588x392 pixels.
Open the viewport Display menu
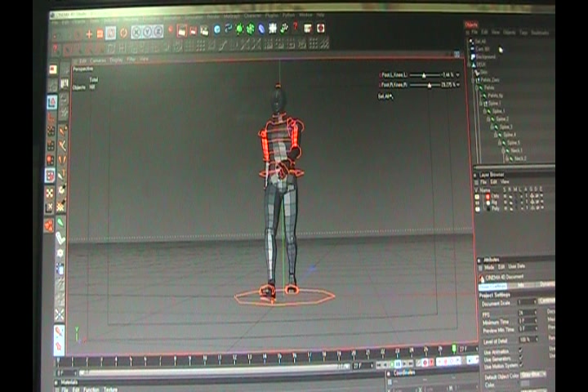click(116, 60)
